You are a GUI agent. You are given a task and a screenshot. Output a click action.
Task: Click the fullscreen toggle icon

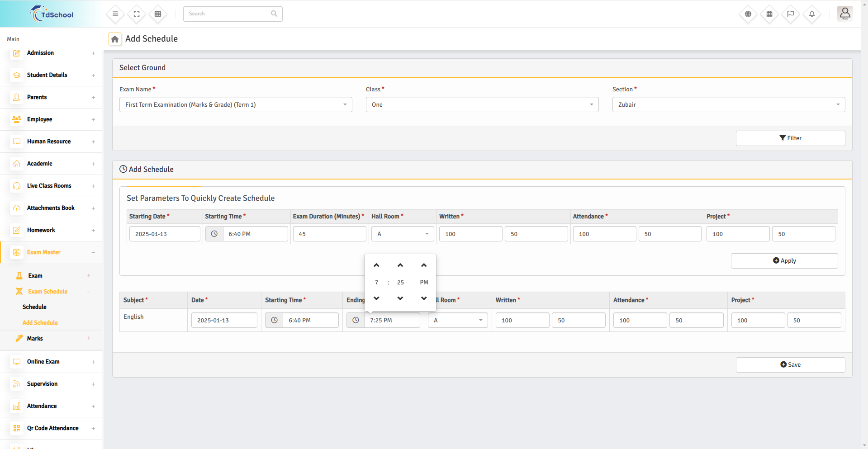[x=137, y=14]
